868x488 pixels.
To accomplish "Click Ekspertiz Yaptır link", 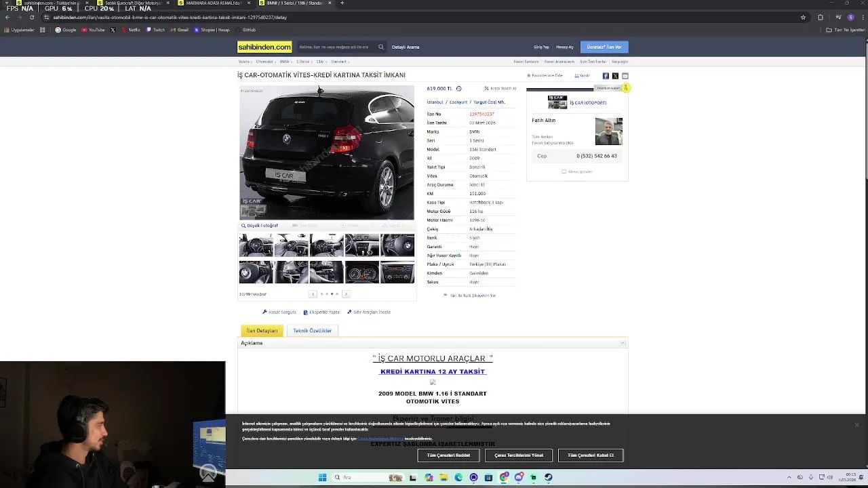I will [321, 312].
